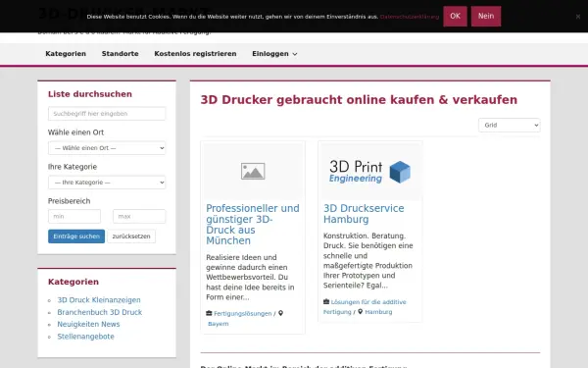
Task: Click the Einträge suchen button
Action: [x=76, y=237]
